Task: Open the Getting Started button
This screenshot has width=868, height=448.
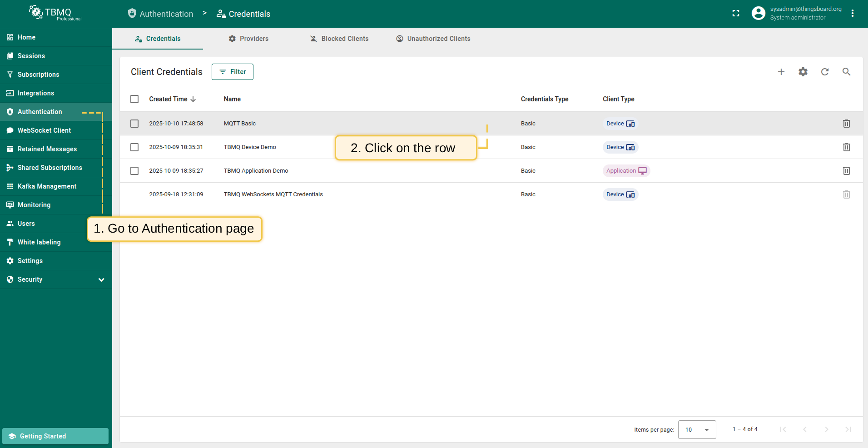Action: (x=55, y=436)
